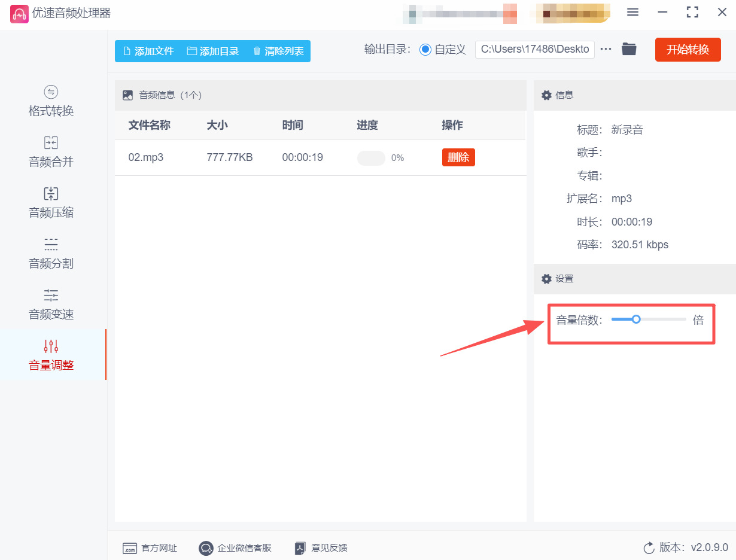736x560 pixels.
Task: Open the hamburger menu in the title bar
Action: click(x=632, y=12)
